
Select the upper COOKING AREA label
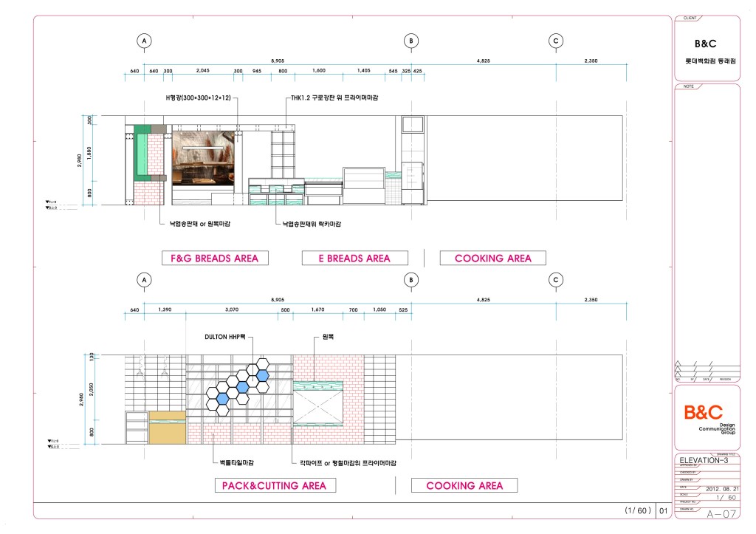tap(494, 258)
